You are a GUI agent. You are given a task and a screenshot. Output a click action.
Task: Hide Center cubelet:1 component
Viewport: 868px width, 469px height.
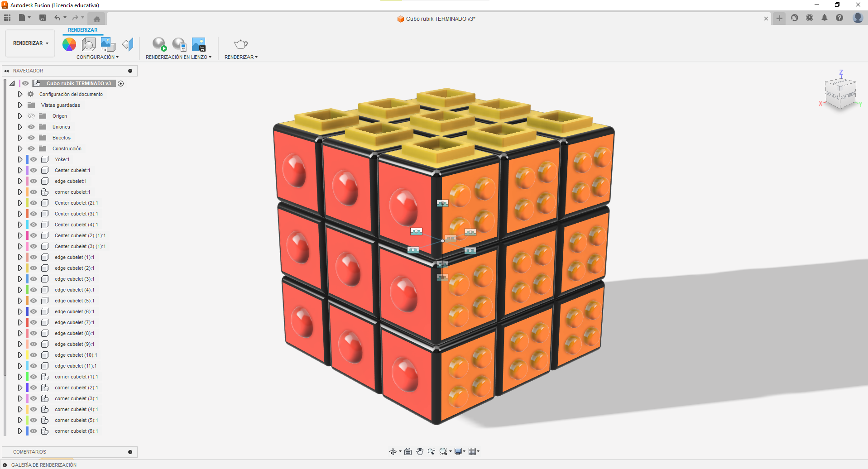(x=34, y=170)
